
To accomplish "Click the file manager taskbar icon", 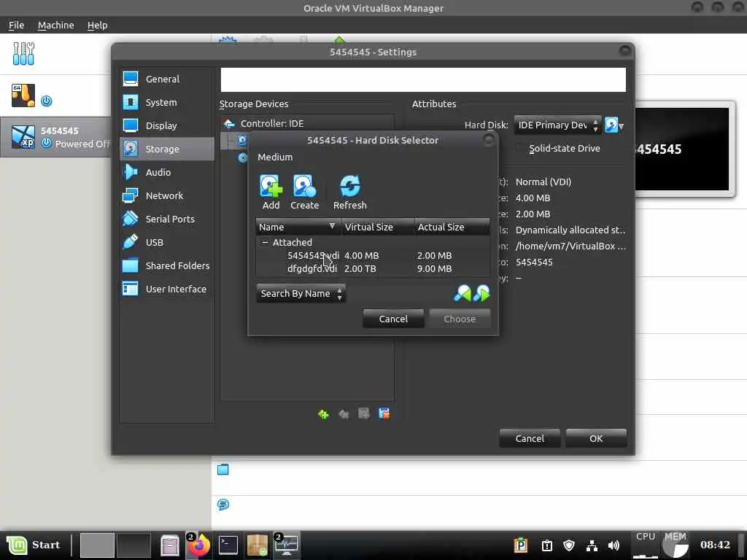I will pos(169,545).
